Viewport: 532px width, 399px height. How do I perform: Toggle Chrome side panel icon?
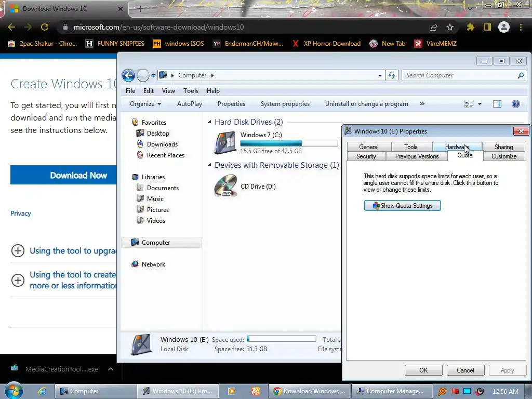[x=487, y=27]
